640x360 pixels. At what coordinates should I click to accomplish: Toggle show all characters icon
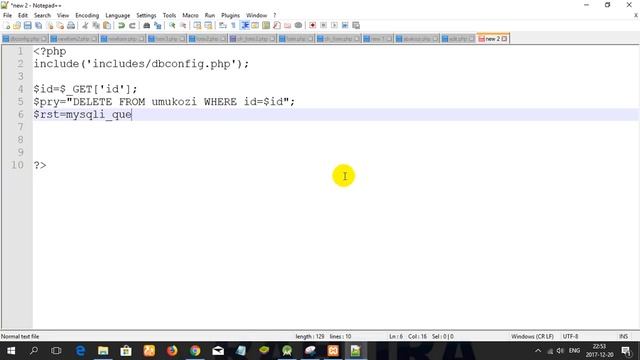(233, 25)
